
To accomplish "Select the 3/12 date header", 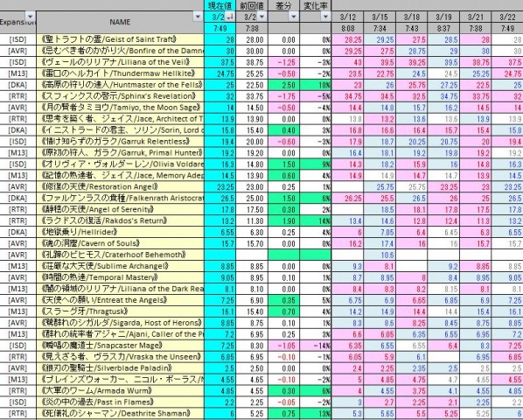I will click(x=347, y=17).
